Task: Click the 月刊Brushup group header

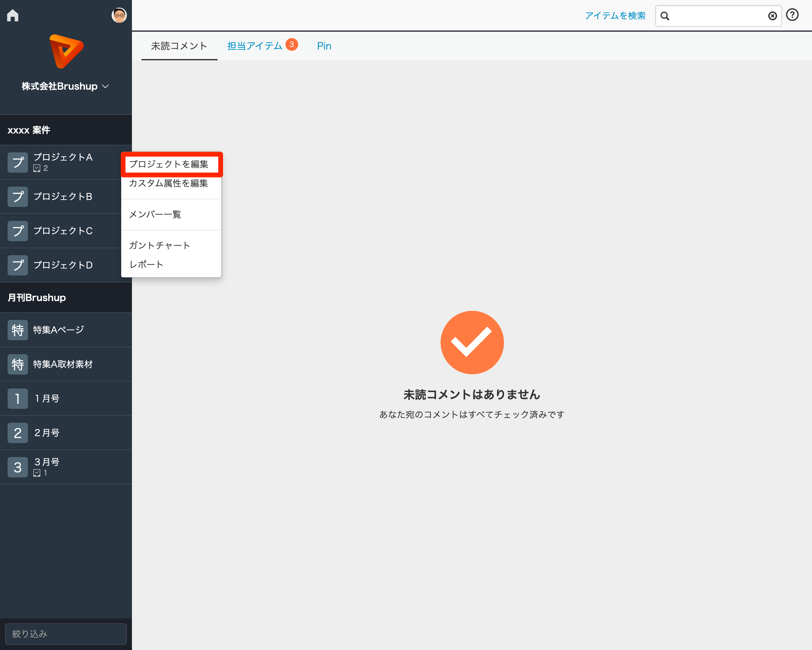Action: tap(66, 298)
